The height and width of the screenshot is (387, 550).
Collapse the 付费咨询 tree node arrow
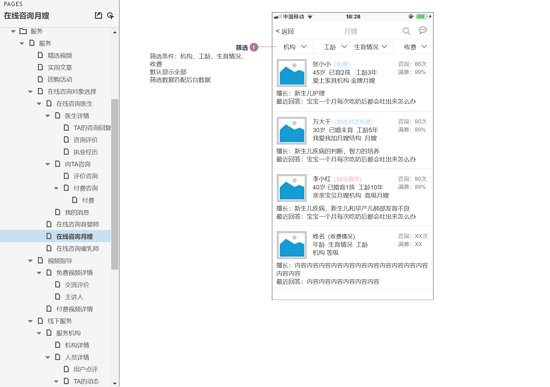56,188
